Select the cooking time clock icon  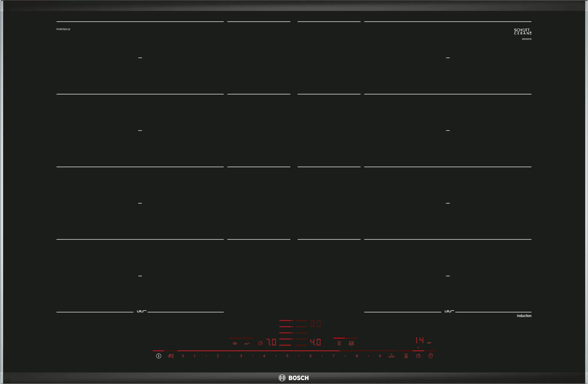coord(418,356)
